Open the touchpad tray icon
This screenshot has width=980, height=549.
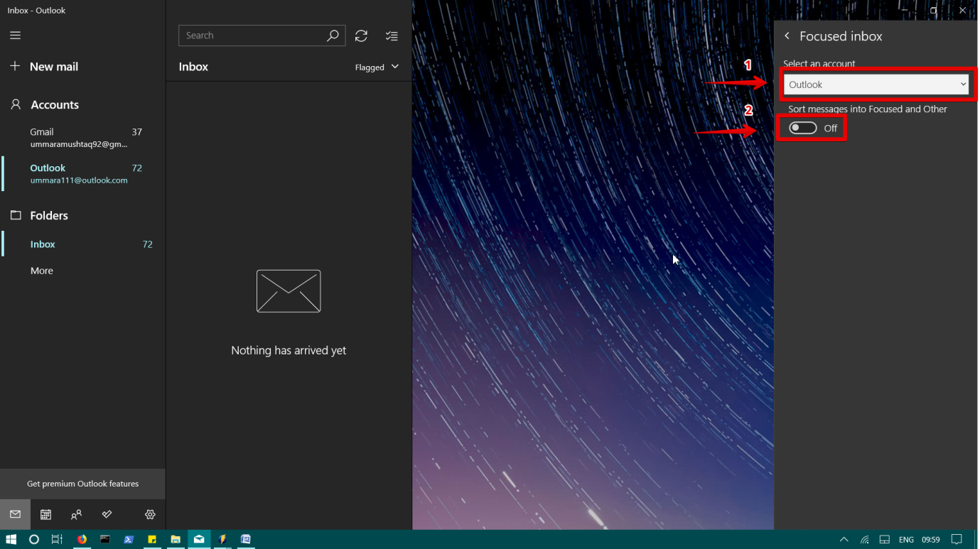(885, 540)
